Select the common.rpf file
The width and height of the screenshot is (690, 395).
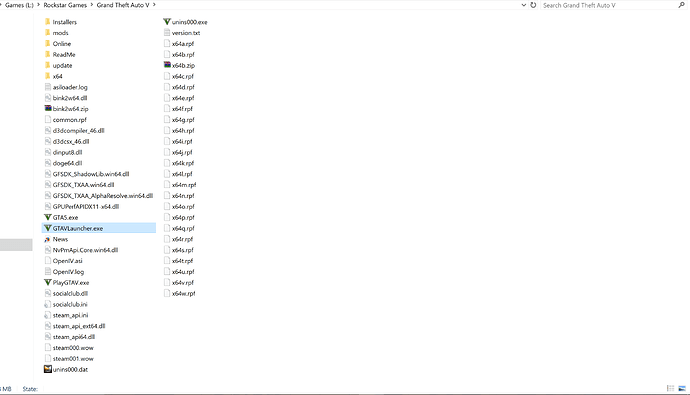tap(70, 120)
